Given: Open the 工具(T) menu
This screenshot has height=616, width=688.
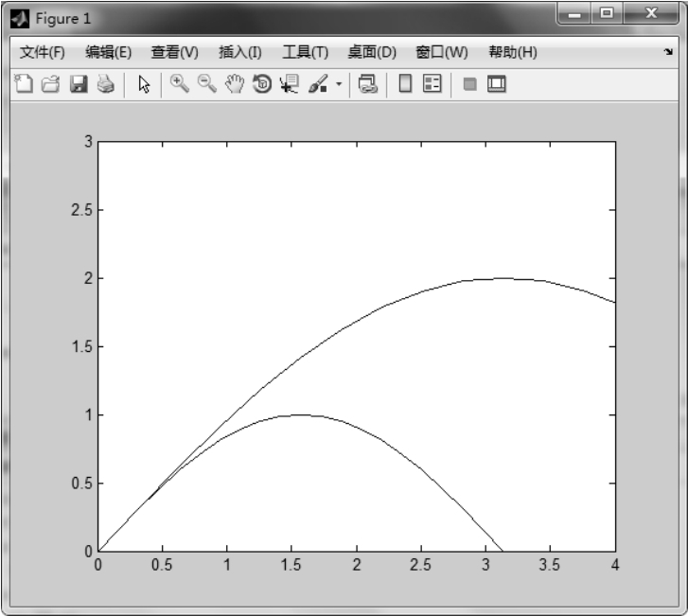Looking at the screenshot, I should coord(305,52).
